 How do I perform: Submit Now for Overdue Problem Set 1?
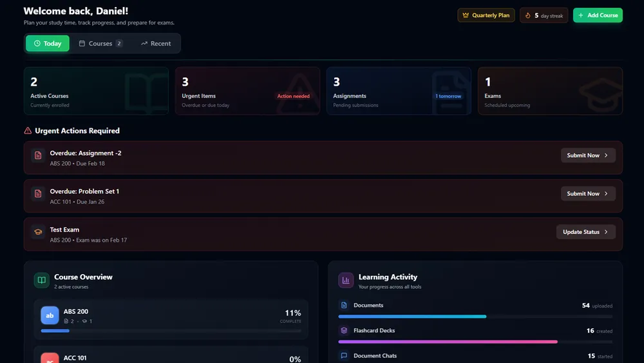[588, 193]
